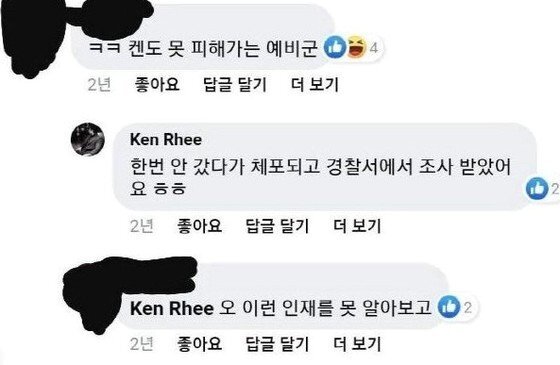Click 답글 달기 under the last comment
This screenshot has height=365, width=560.
(x=278, y=344)
